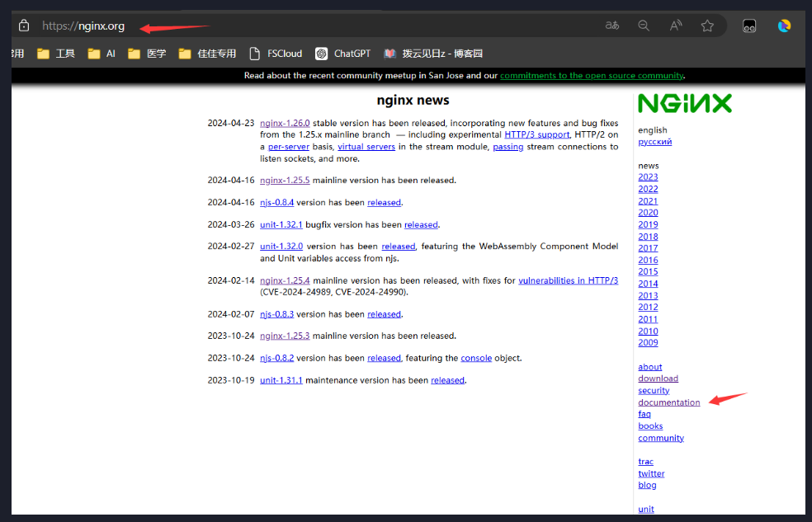
Task: Open the unit-1.32.0 link
Action: (x=281, y=247)
